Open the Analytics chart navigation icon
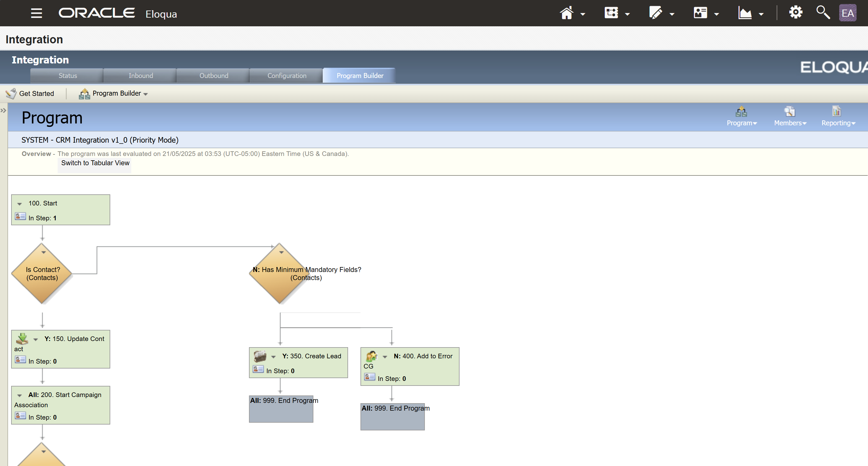This screenshot has width=868, height=466. tap(745, 13)
